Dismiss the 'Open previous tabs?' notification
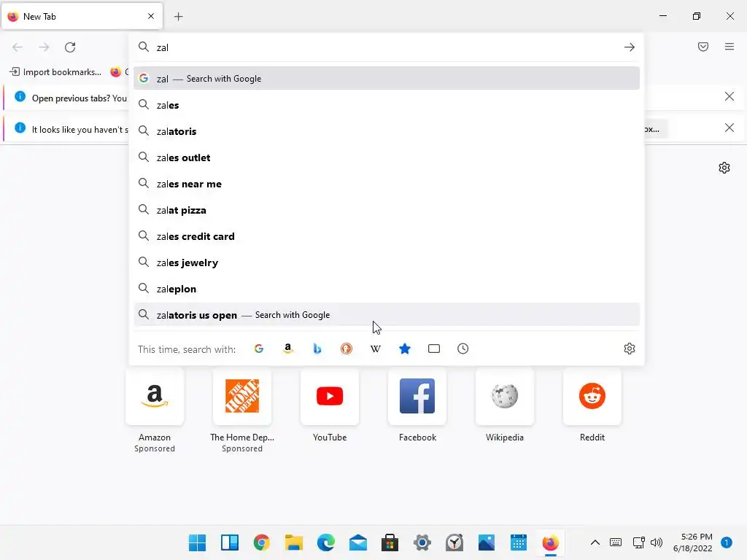 click(729, 97)
